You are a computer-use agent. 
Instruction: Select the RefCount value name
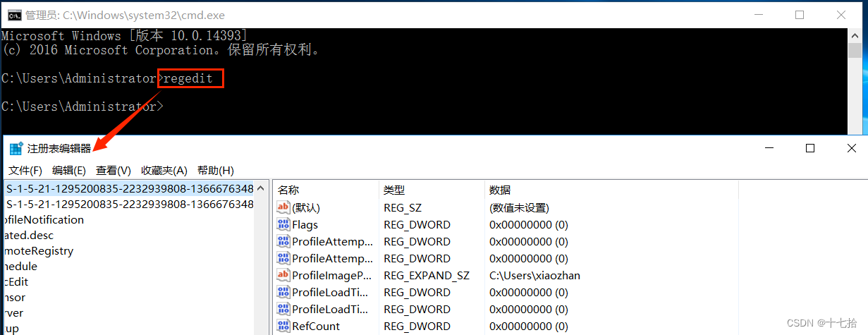coord(316,326)
